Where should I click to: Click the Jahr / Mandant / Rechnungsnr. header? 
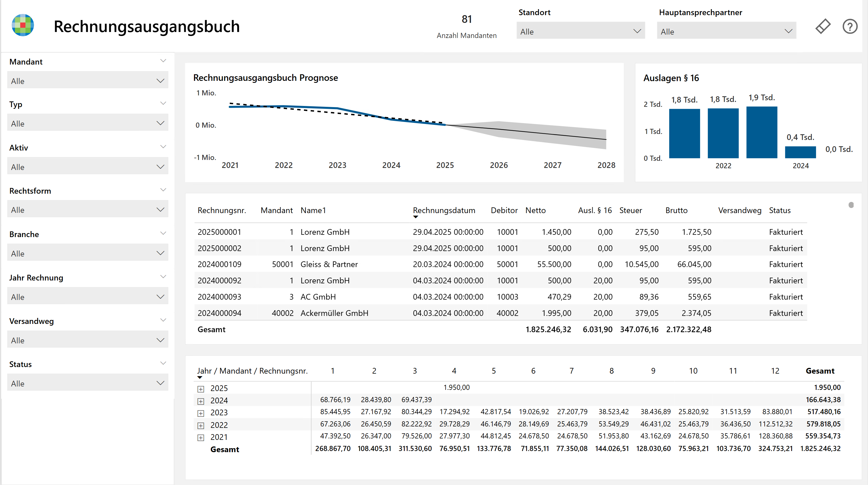point(252,371)
